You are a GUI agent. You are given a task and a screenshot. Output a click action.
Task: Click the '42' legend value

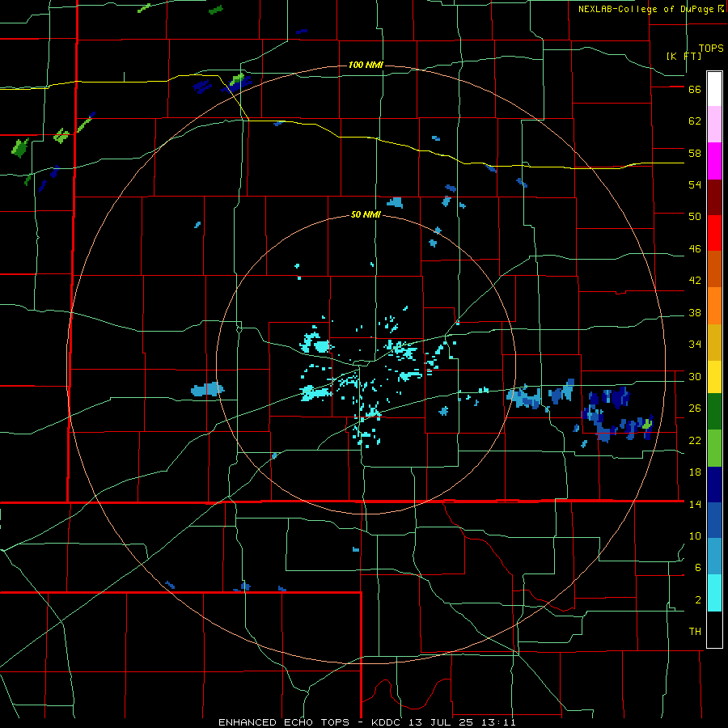(x=695, y=281)
